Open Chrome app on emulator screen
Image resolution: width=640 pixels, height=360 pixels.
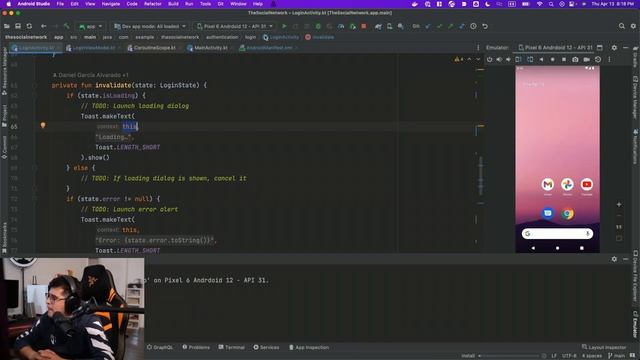coord(567,213)
